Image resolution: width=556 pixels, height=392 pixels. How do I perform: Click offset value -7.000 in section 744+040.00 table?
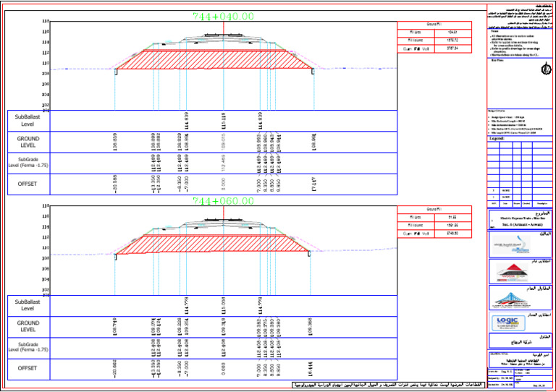pos(186,184)
